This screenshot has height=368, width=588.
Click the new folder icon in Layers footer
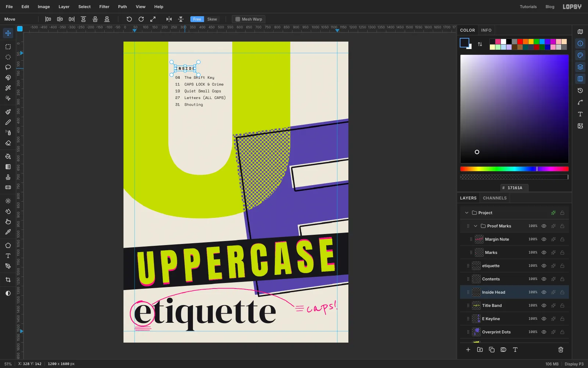coord(480,350)
